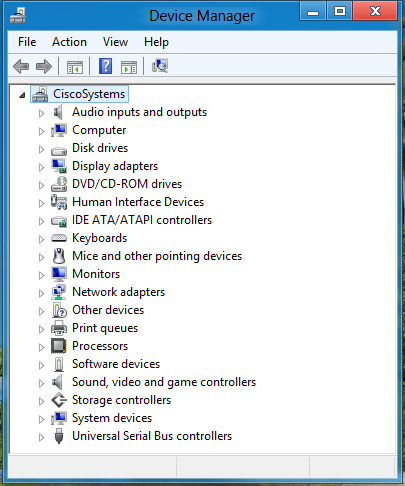Click the Forward arrow toolbar icon
405x486 pixels.
[x=44, y=66]
